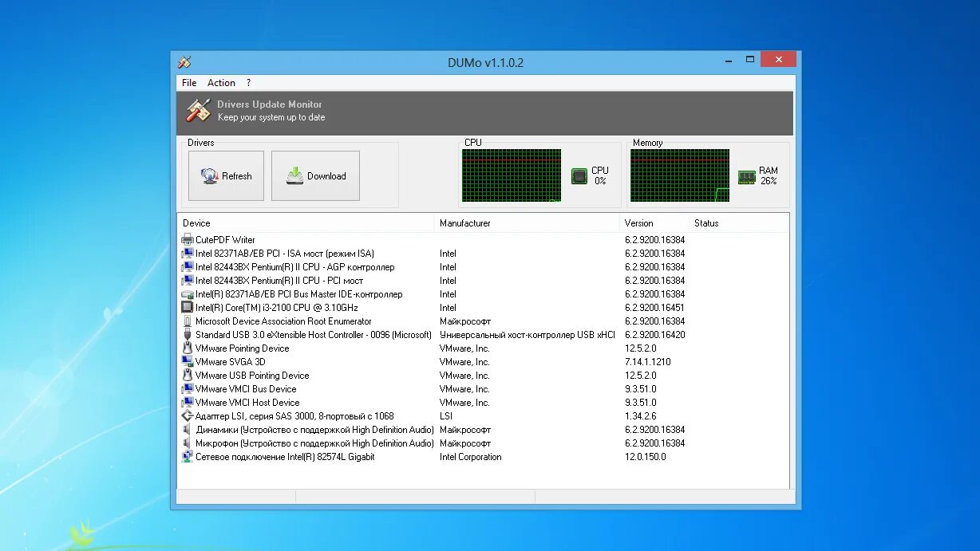980x551 pixels.
Task: Open the ? help menu
Action: [x=248, y=83]
